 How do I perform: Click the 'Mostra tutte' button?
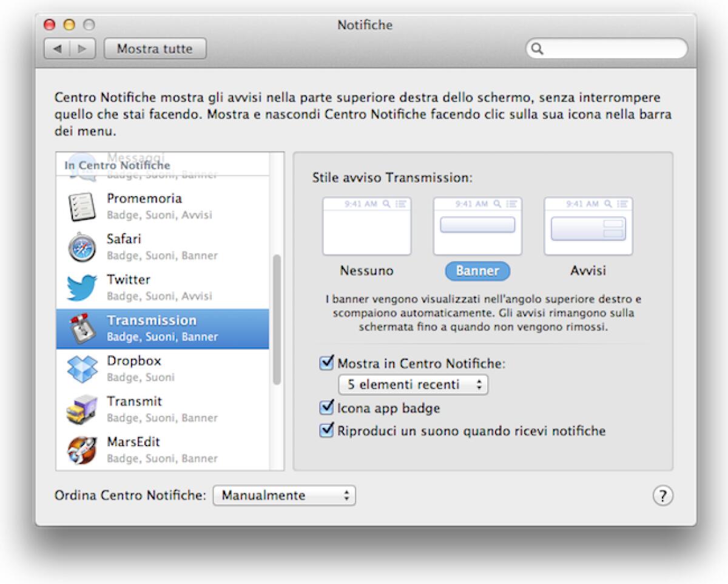click(155, 49)
